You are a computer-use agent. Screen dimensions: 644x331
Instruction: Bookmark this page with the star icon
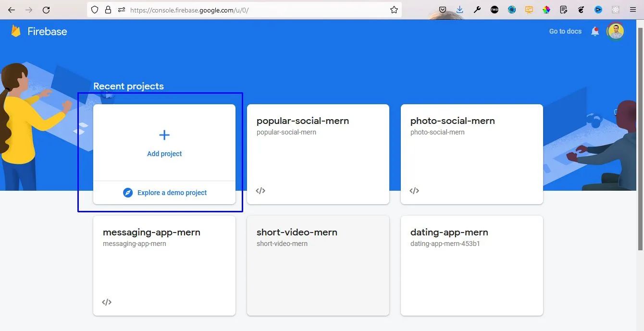coord(394,10)
